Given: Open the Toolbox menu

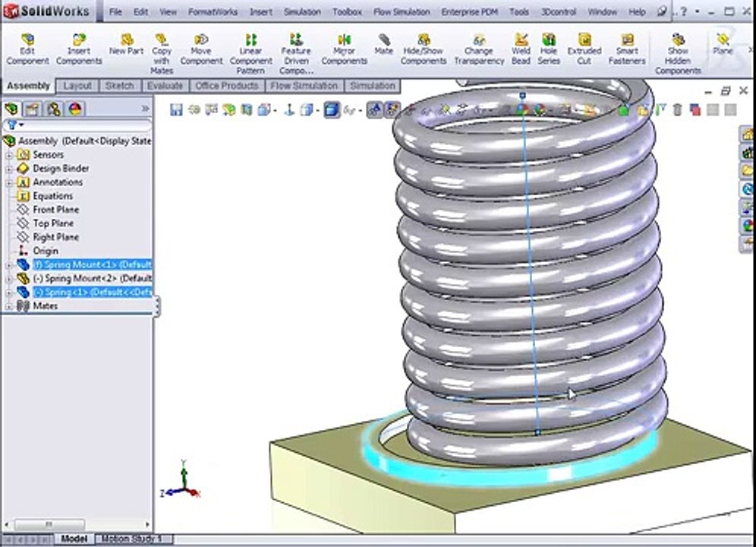Looking at the screenshot, I should tap(347, 11).
